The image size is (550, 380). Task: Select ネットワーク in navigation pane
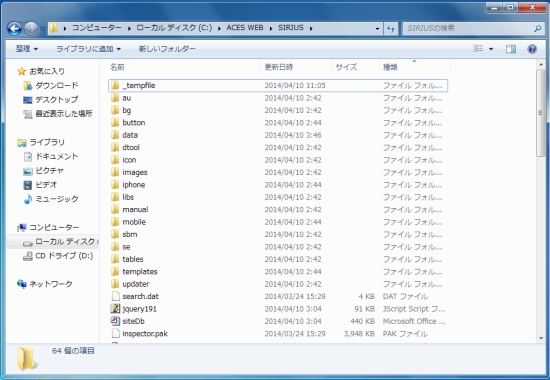(45, 284)
